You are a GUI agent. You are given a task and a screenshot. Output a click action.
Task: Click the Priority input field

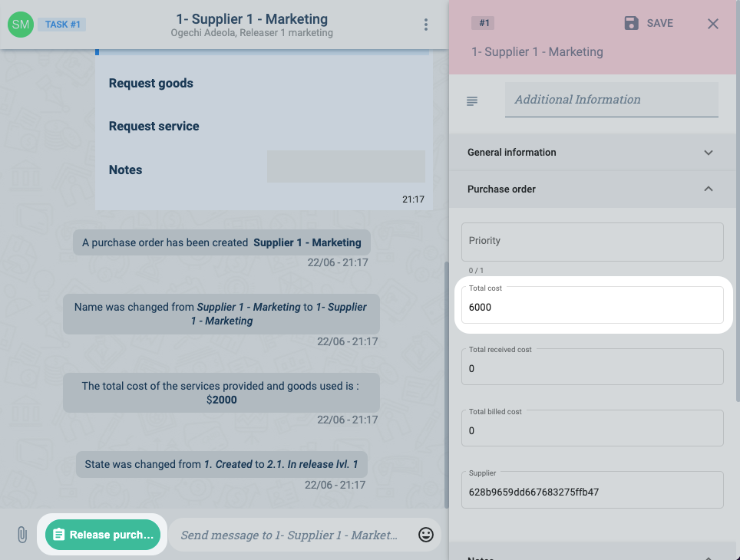pyautogui.click(x=593, y=242)
